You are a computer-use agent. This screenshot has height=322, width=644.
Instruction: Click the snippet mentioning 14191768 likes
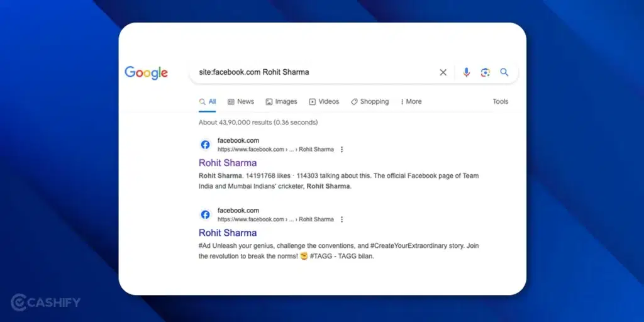point(338,180)
